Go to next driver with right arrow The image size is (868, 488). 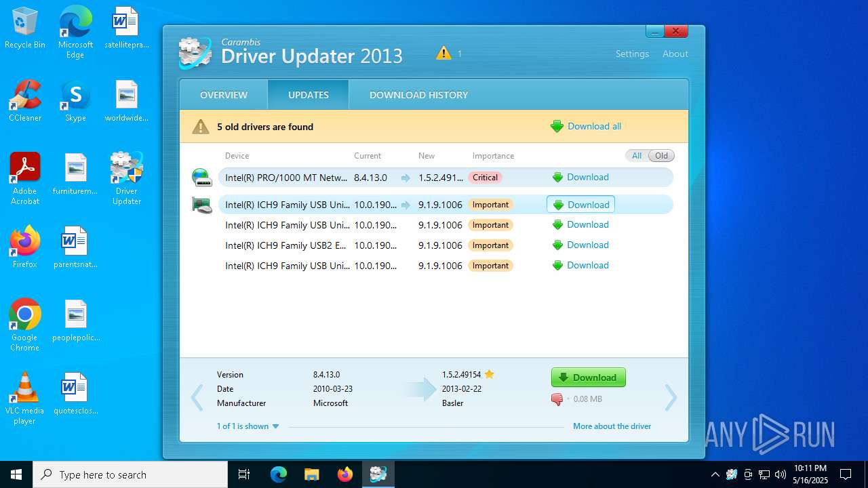point(671,398)
